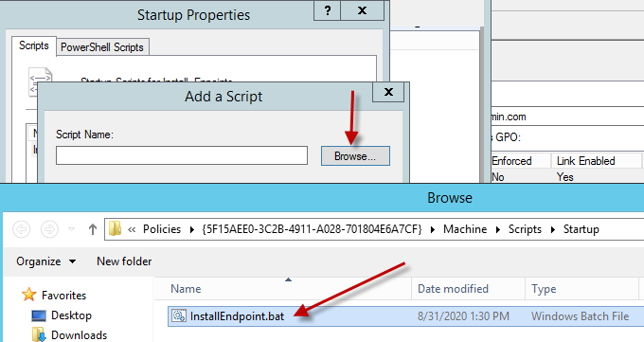Expand the arrow after Machine in address path
The image size is (644, 342).
point(498,229)
